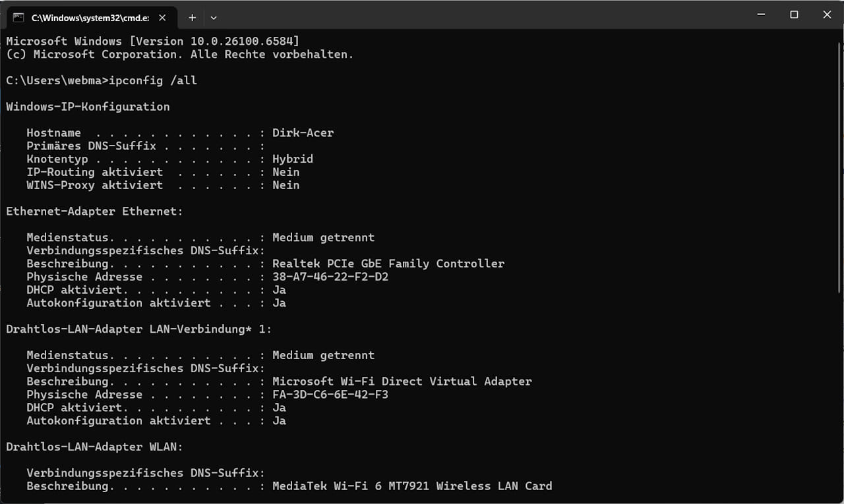Viewport: 844px width, 504px height.
Task: Close the cmd.exe tab with its X
Action: (162, 18)
